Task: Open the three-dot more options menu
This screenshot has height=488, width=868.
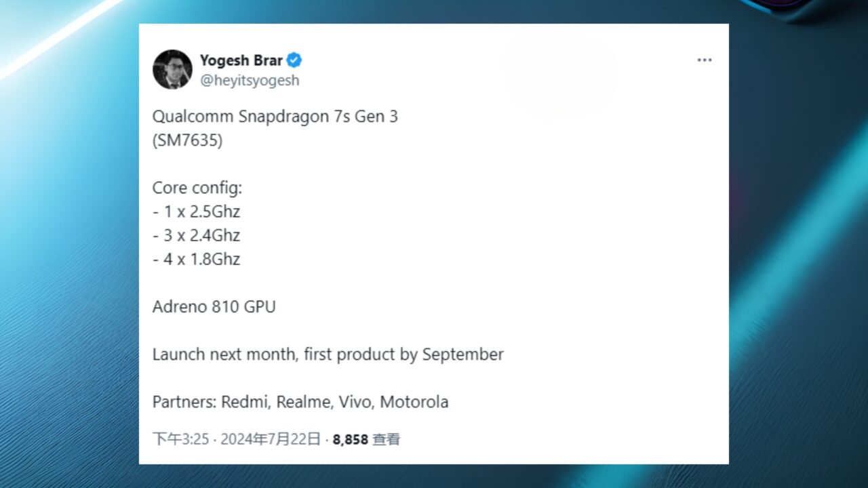Action: (x=705, y=60)
